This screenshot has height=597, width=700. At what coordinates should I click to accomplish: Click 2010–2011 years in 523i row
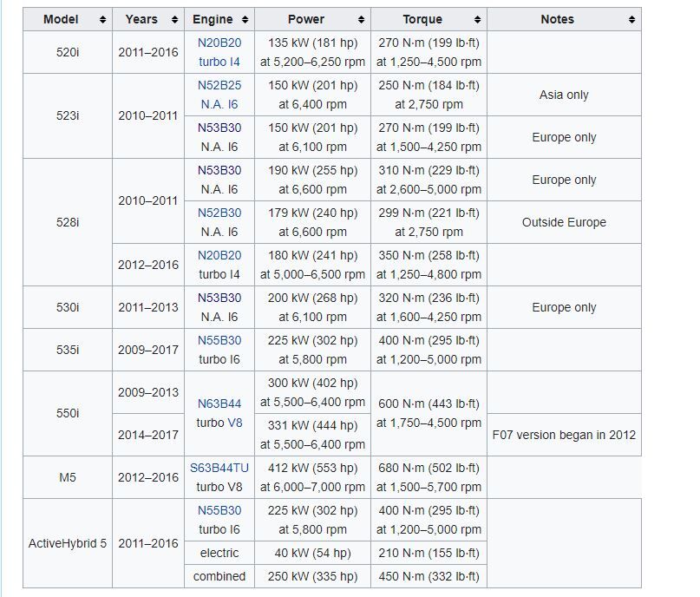click(x=148, y=116)
